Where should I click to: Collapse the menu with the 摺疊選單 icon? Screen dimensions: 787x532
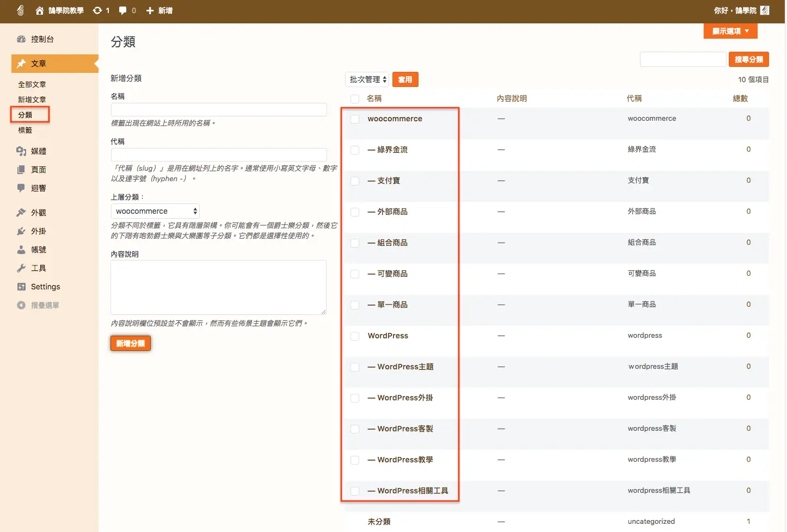tap(21, 305)
